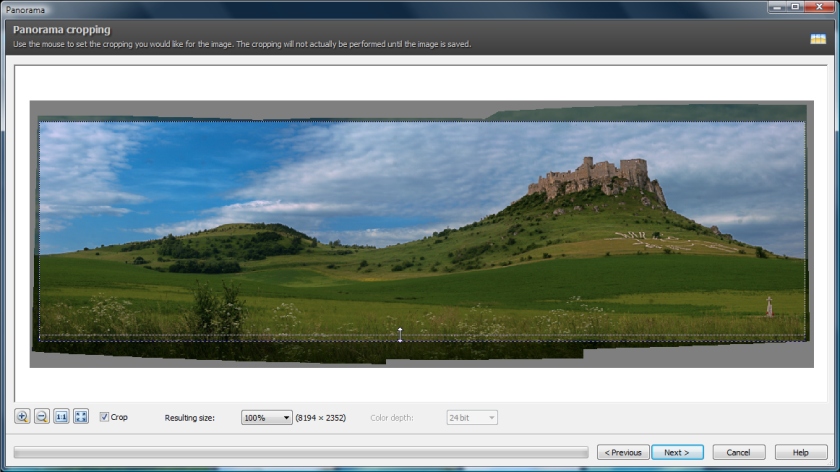840x472 pixels.
Task: Open the Resulting size 100% dropdown
Action: point(266,417)
